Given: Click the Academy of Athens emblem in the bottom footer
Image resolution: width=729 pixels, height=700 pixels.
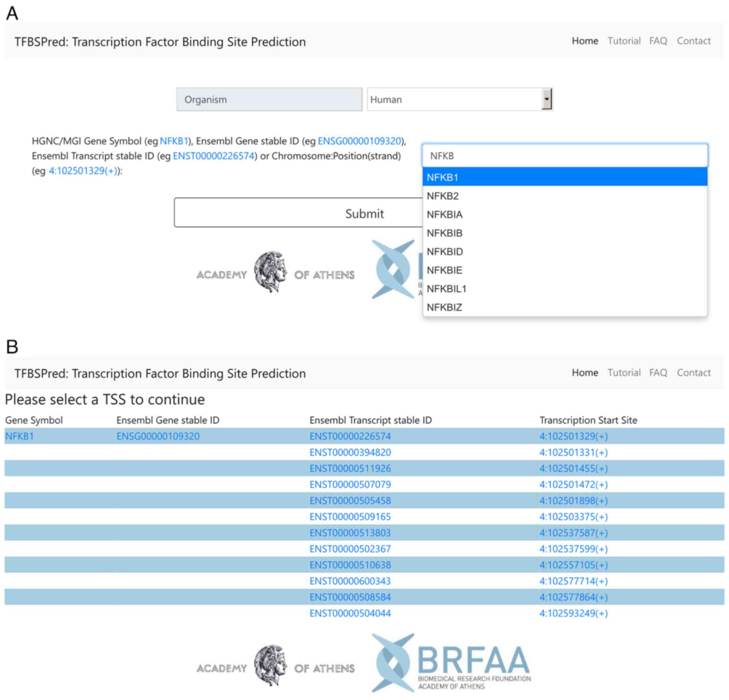Looking at the screenshot, I should [271, 665].
